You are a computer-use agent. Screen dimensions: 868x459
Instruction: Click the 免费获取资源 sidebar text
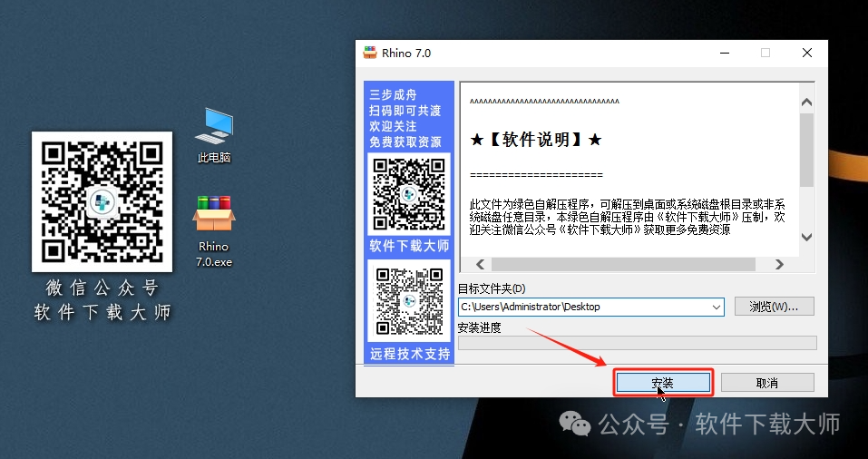coord(405,142)
